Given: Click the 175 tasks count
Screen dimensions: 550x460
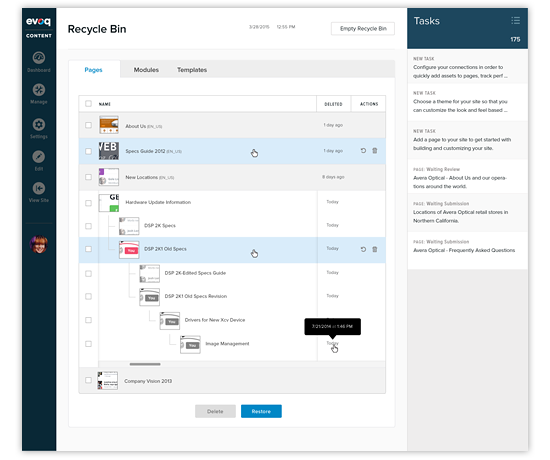Looking at the screenshot, I should pos(515,39).
